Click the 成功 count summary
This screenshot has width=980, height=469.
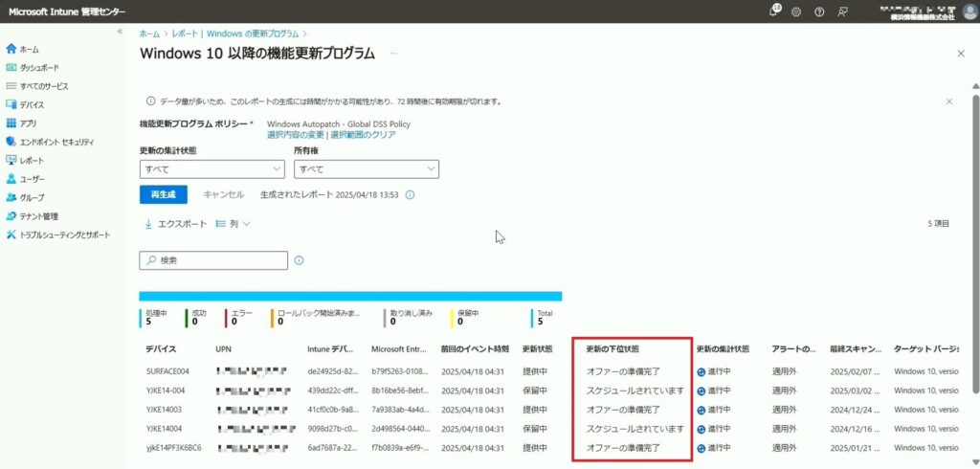tap(194, 318)
